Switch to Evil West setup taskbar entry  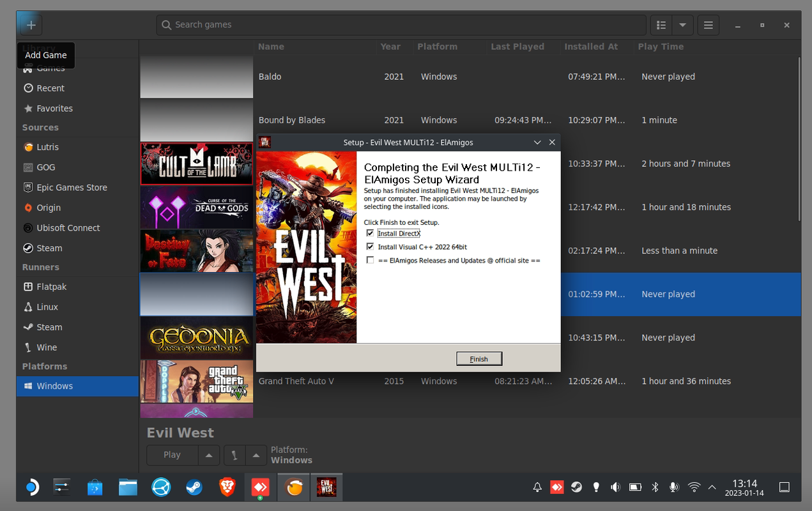(326, 488)
